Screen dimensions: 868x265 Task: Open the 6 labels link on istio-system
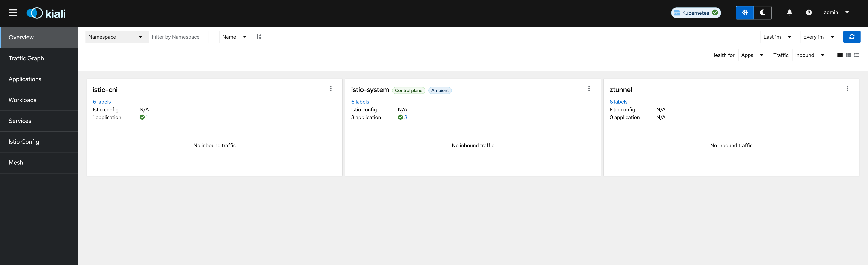tap(360, 102)
